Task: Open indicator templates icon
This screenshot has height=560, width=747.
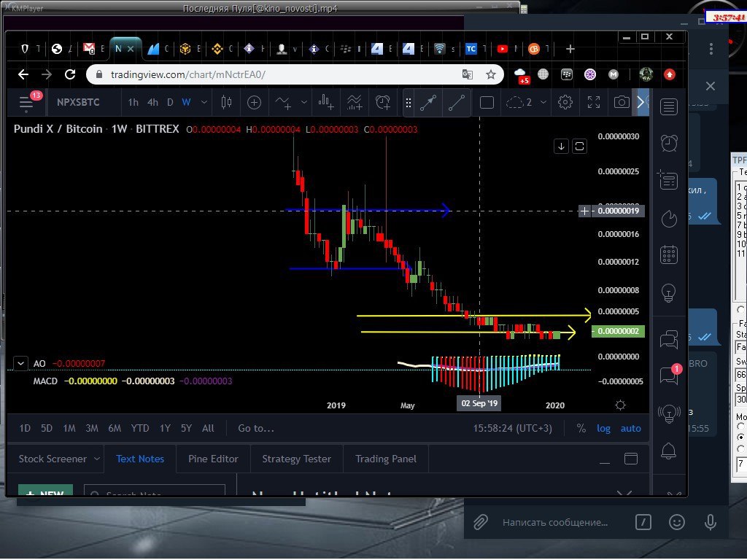Action: [355, 102]
